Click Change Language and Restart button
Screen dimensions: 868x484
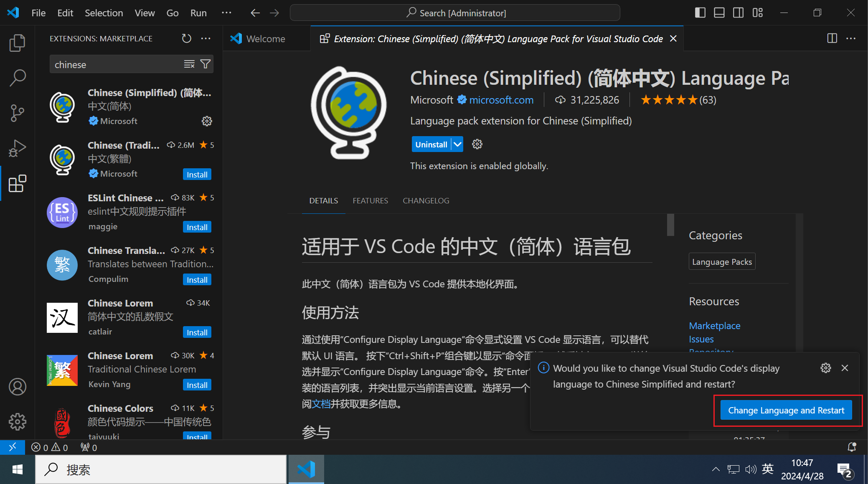click(786, 410)
